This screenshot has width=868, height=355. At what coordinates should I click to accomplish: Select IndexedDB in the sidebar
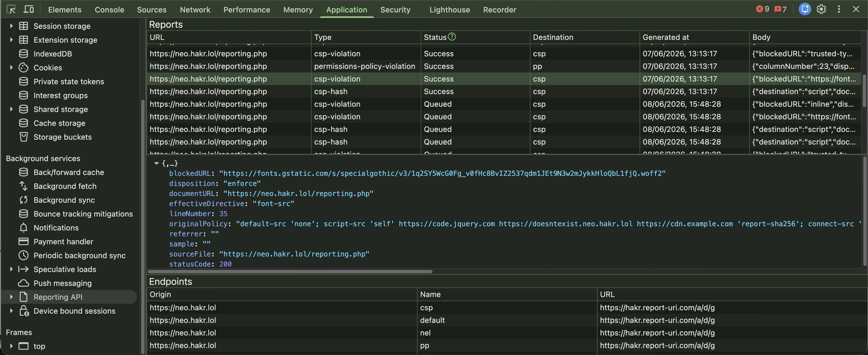(53, 54)
